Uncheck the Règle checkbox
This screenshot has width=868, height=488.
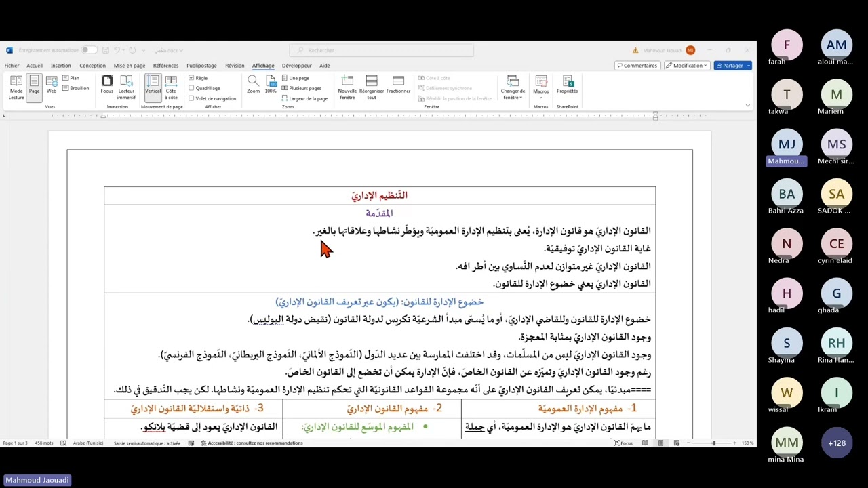click(x=192, y=78)
